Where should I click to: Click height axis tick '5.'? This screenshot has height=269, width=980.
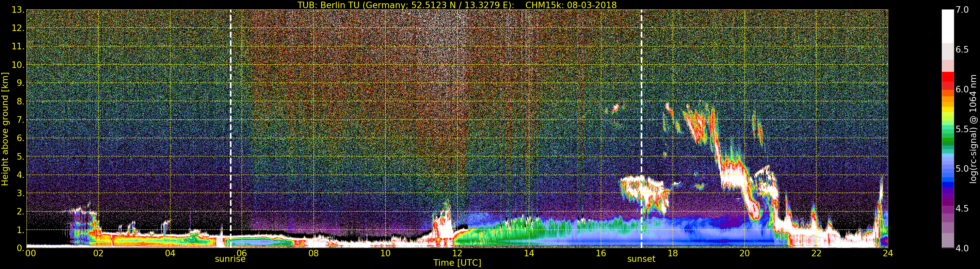pyautogui.click(x=21, y=156)
